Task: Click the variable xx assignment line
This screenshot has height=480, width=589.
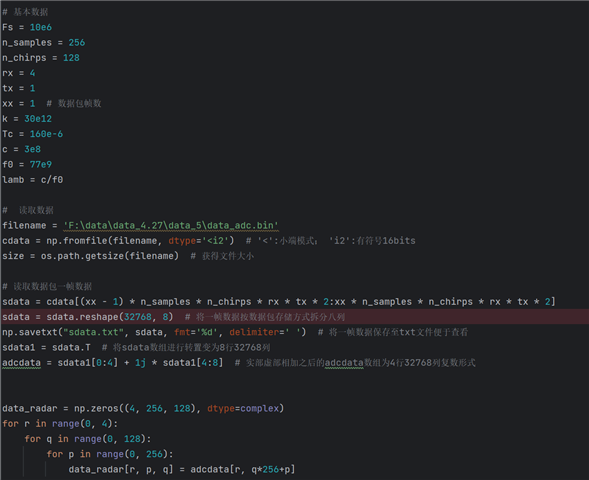Action: pyautogui.click(x=52, y=103)
